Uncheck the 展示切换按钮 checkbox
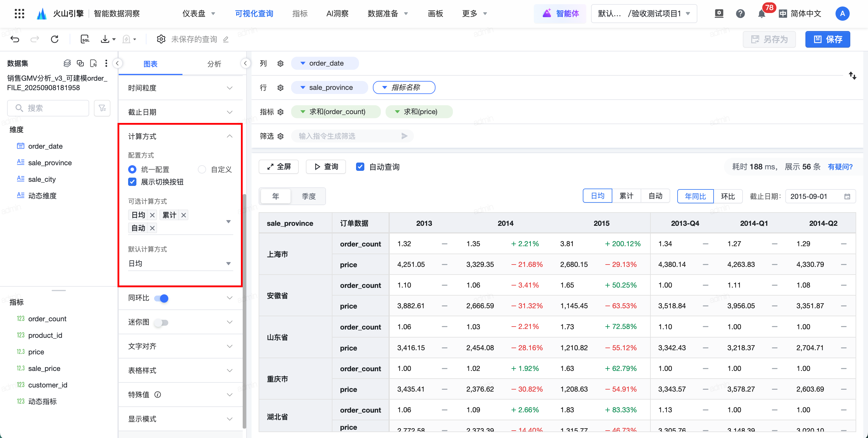The height and width of the screenshot is (438, 868). [x=133, y=182]
